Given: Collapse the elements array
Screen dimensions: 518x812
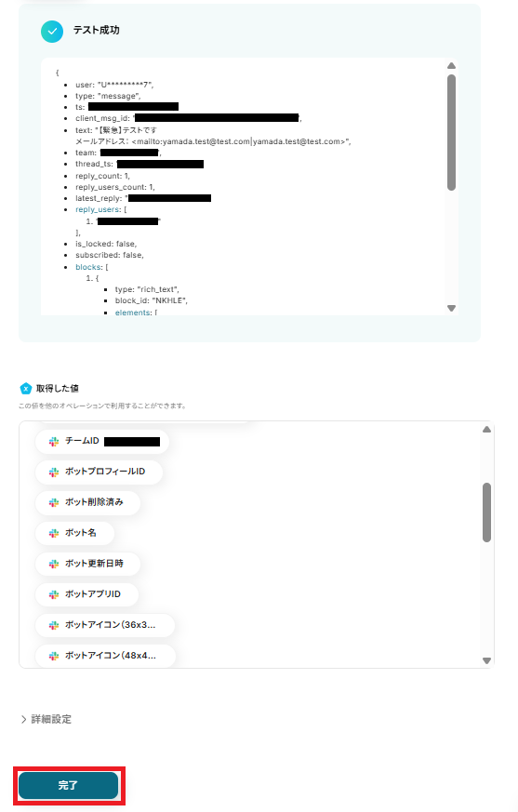Looking at the screenshot, I should [x=134, y=313].
